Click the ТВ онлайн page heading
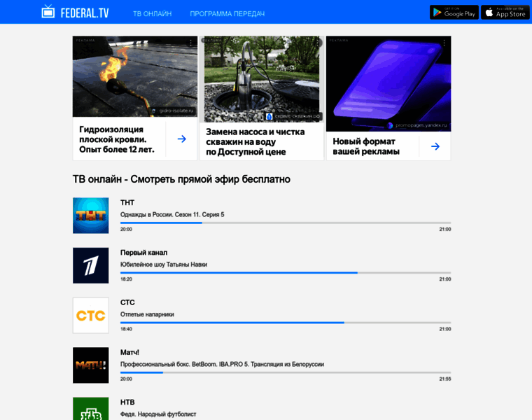This screenshot has width=532, height=420. (181, 178)
